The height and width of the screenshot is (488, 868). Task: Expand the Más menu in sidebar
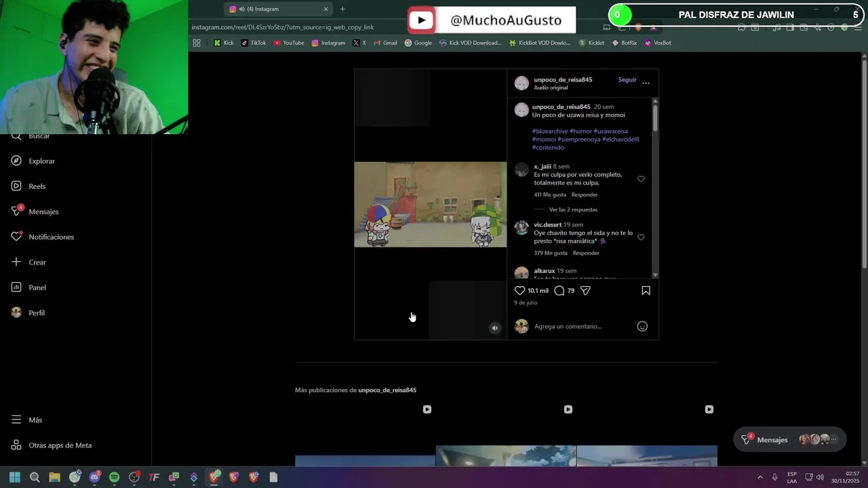pyautogui.click(x=27, y=420)
